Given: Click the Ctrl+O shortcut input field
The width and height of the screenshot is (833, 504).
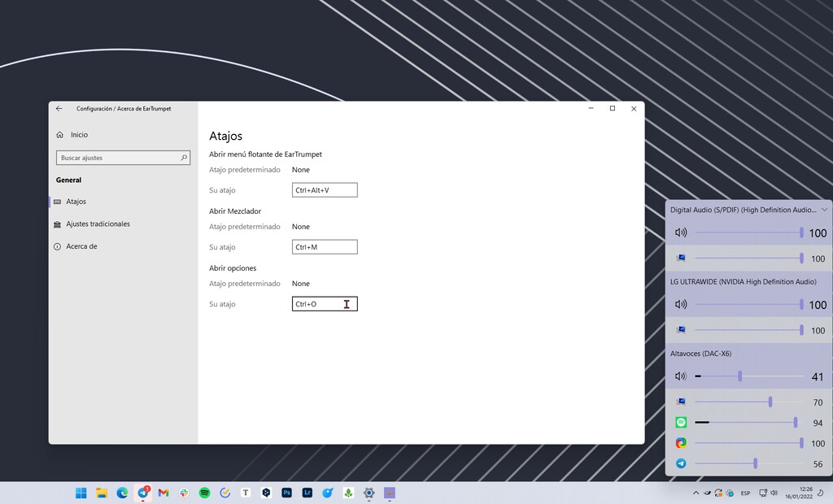Looking at the screenshot, I should pos(324,303).
